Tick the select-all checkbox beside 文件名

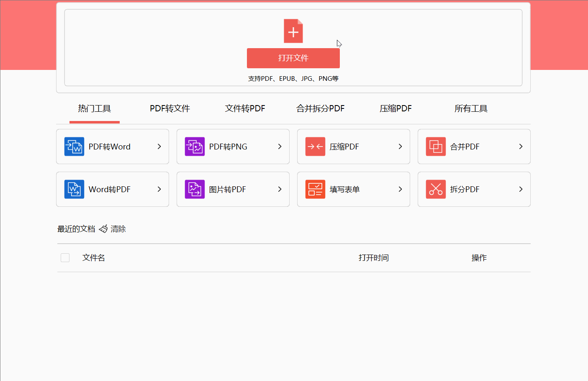[x=65, y=257]
